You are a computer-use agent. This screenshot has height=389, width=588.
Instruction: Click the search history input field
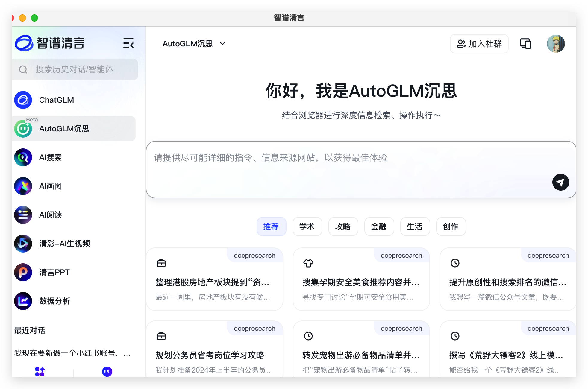point(75,69)
